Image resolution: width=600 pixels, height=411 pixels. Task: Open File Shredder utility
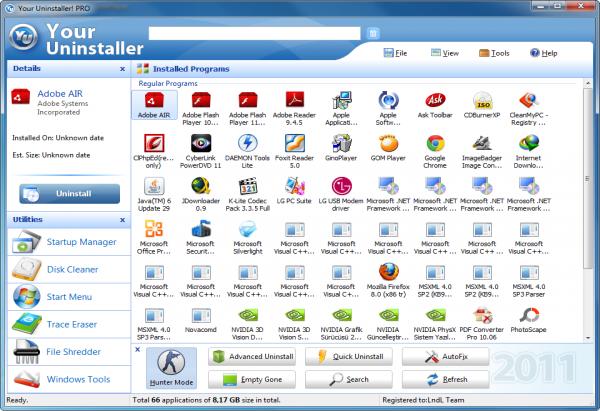(x=69, y=352)
